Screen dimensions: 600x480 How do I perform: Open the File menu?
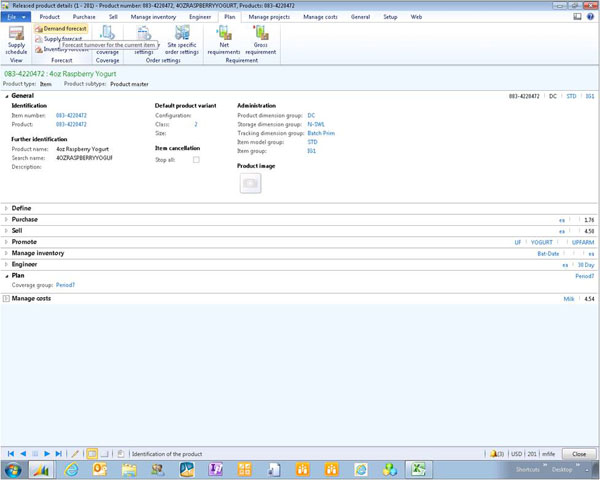click(x=15, y=17)
